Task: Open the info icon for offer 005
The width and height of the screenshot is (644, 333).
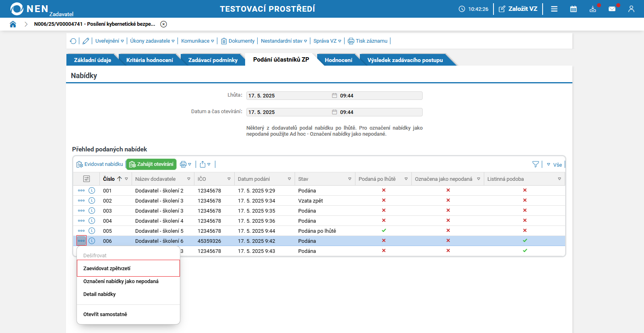Action: pos(92,231)
